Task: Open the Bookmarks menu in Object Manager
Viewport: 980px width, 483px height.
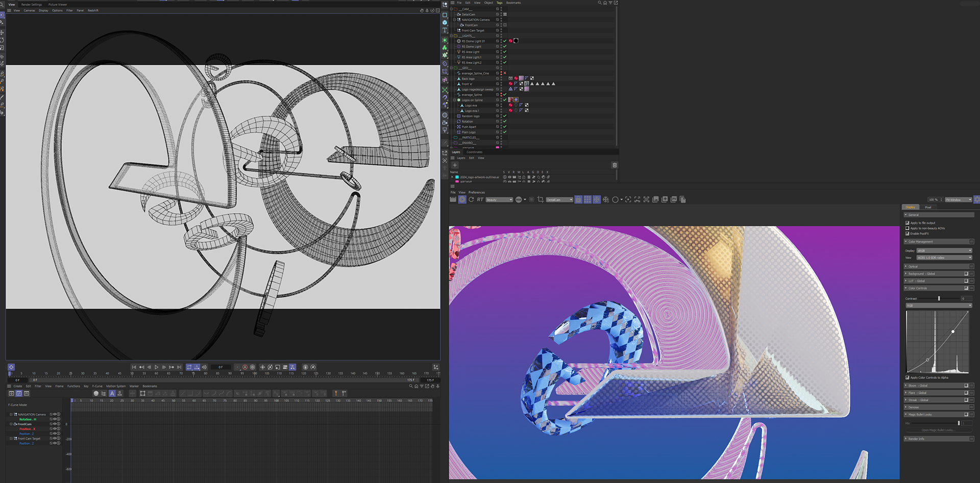Action: [513, 3]
